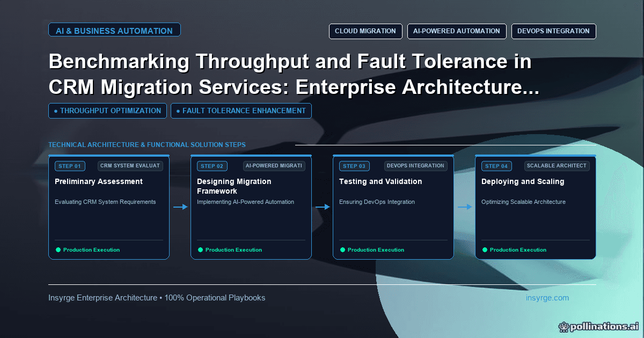Viewport: 644px width, 338px height.
Task: Select 'Evaluating CRM System Requirements' text
Action: point(105,202)
